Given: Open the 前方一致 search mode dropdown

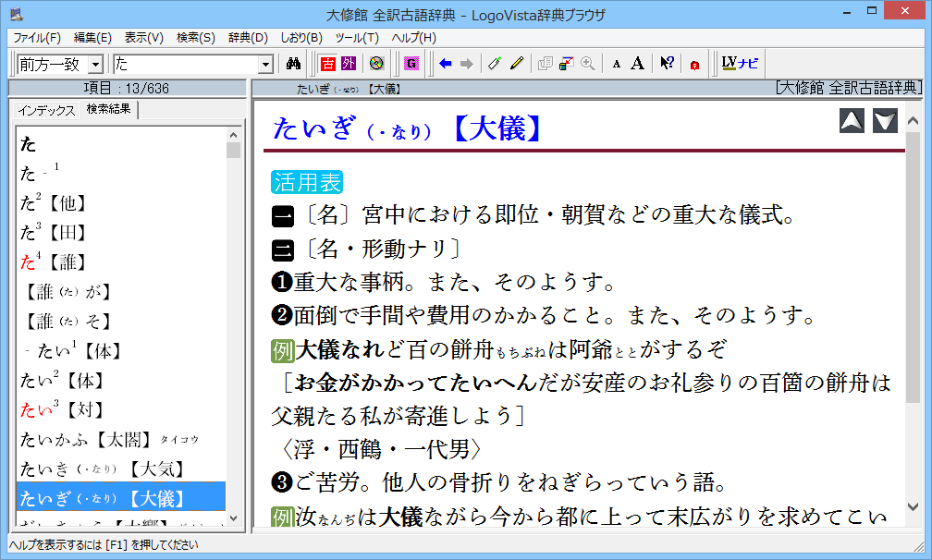Looking at the screenshot, I should pos(95,64).
